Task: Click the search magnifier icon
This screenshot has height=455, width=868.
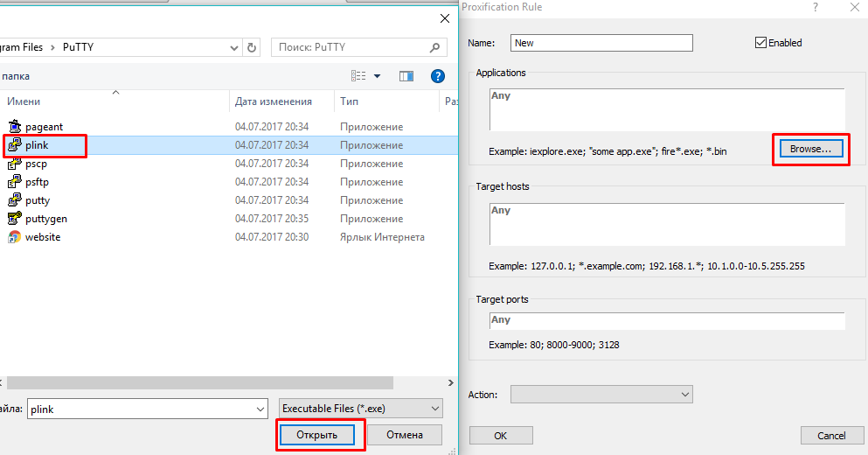Action: [x=435, y=47]
